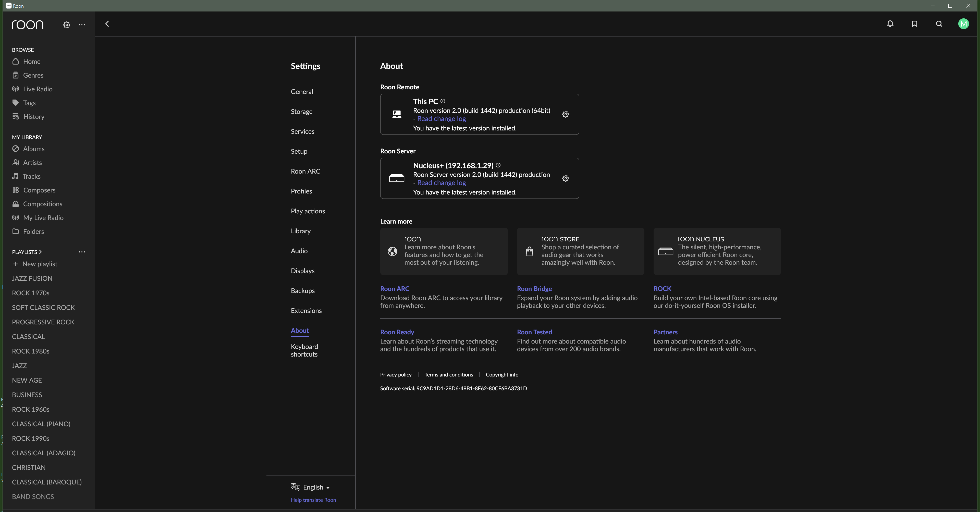Open settings via the gear icon beside Roon logo

coord(67,25)
